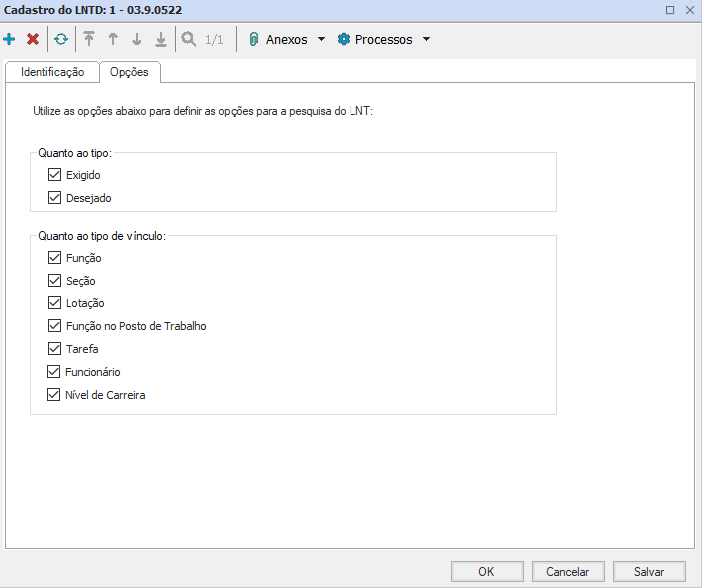Click the magnifier search icon
This screenshot has width=702, height=588.
(188, 40)
